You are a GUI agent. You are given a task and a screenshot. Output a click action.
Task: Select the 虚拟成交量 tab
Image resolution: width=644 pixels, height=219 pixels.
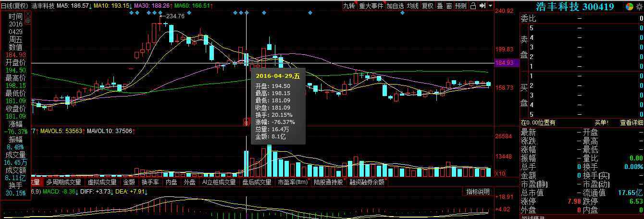tap(102, 182)
